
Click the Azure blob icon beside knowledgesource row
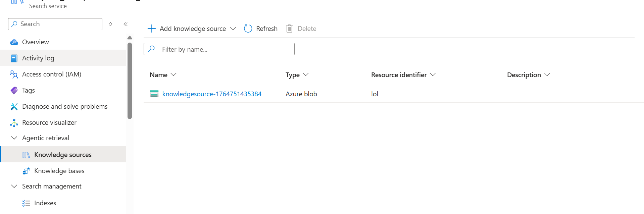pos(154,94)
